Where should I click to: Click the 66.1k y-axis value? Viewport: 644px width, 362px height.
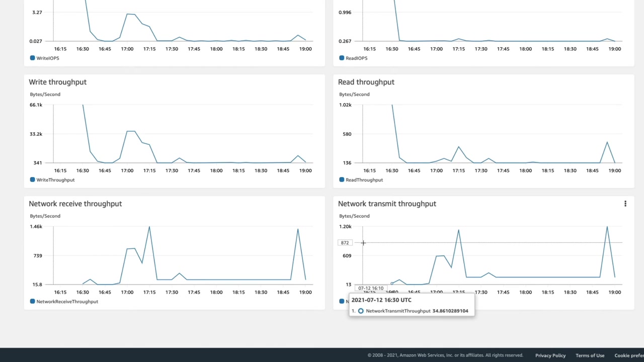coord(36,105)
